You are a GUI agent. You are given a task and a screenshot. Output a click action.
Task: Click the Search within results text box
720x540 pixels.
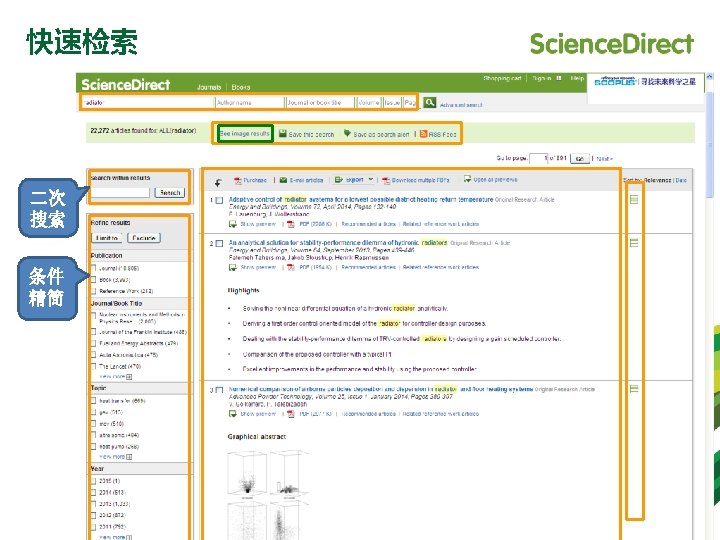click(x=120, y=192)
